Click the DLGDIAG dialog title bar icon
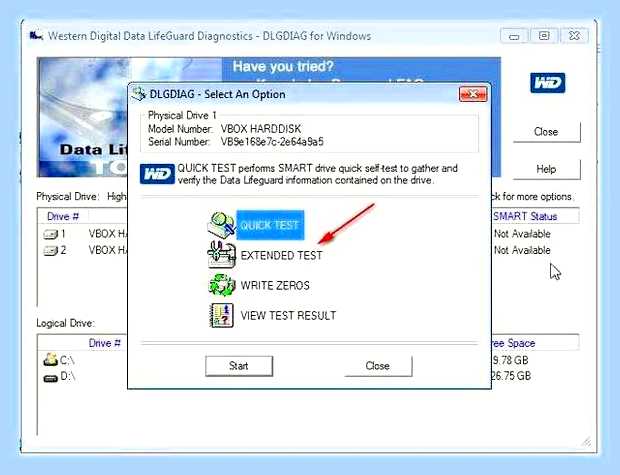 [x=139, y=94]
